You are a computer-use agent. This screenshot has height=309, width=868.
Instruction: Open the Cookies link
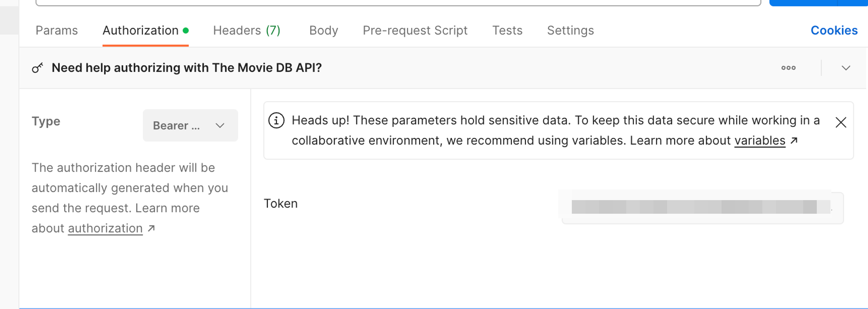(x=834, y=30)
